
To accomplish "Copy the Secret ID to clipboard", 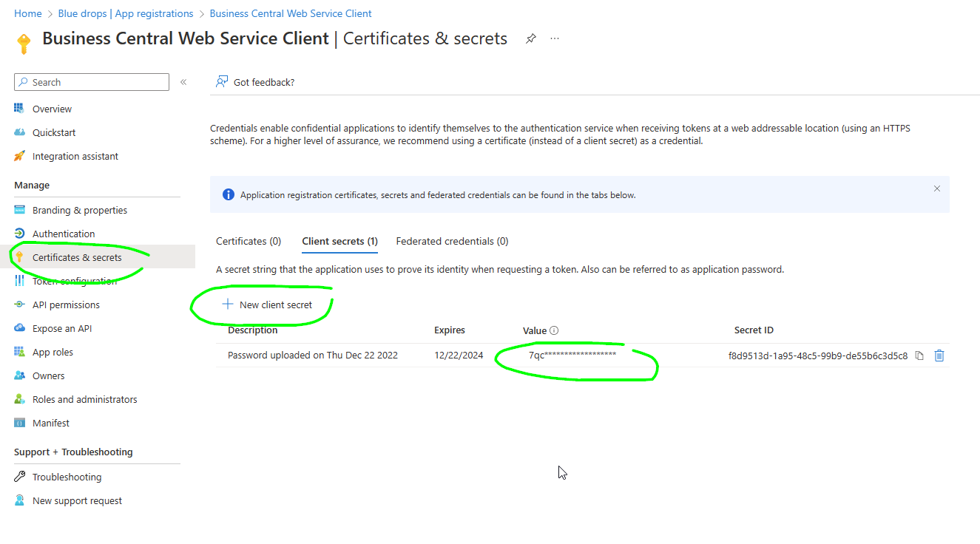I will pyautogui.click(x=919, y=356).
